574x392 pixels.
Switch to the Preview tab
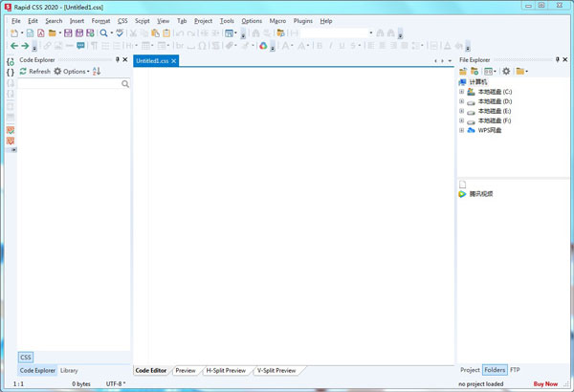click(186, 370)
